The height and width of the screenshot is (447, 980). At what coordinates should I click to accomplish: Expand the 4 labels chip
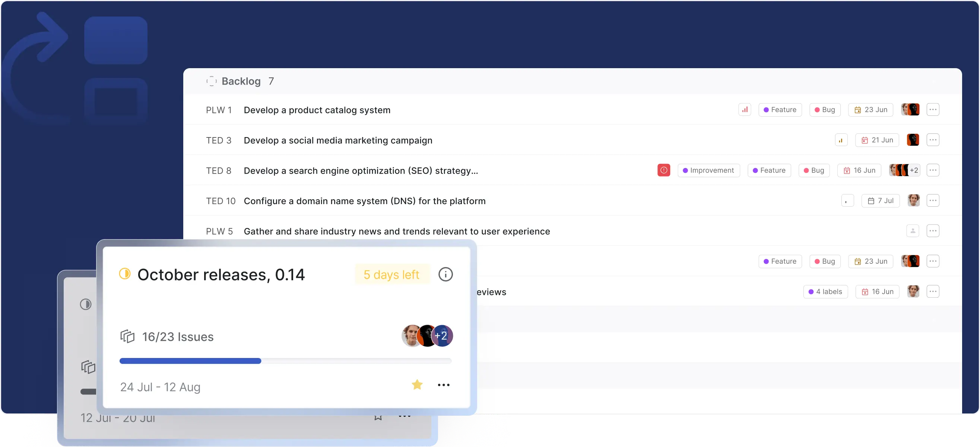tap(825, 292)
